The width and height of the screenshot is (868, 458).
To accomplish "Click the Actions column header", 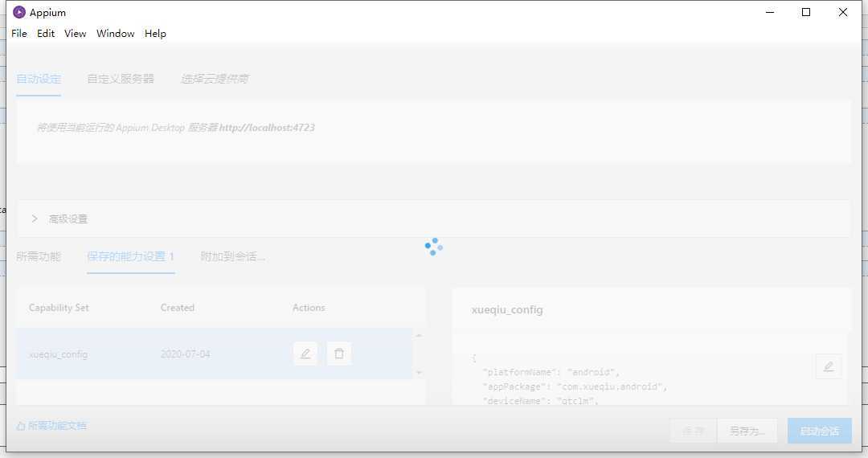I will (x=309, y=308).
